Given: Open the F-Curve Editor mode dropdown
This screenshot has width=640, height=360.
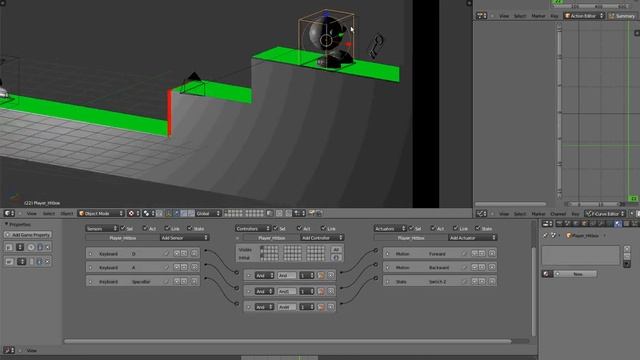Looking at the screenshot, I should click(604, 213).
